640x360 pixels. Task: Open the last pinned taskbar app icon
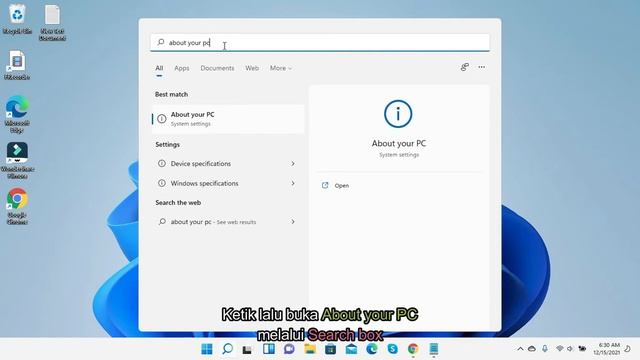[x=433, y=349]
